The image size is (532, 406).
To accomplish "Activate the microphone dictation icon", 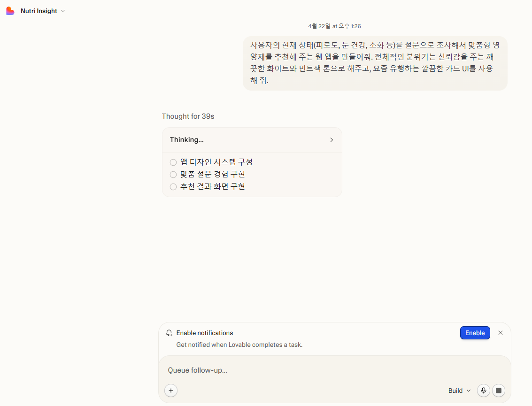I will (484, 391).
